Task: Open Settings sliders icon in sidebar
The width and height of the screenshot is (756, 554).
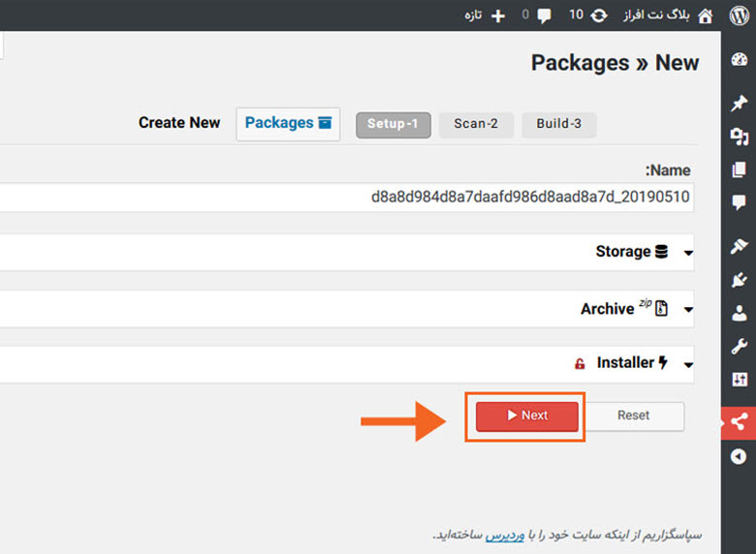Action: click(740, 379)
